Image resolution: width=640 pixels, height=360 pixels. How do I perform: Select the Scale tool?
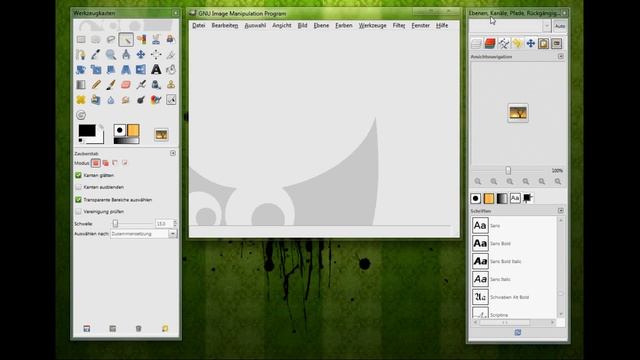click(x=96, y=70)
